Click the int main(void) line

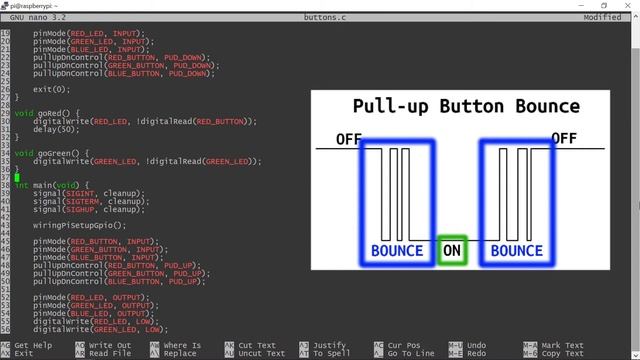pos(52,185)
